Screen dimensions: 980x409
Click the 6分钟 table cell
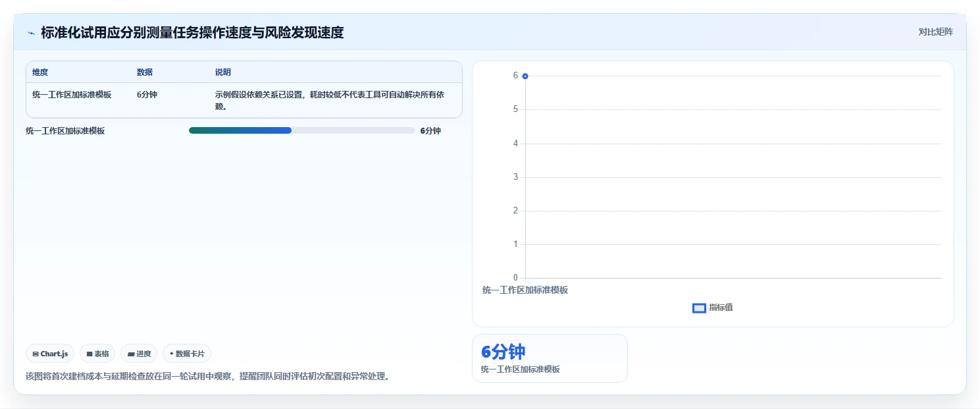click(147, 95)
